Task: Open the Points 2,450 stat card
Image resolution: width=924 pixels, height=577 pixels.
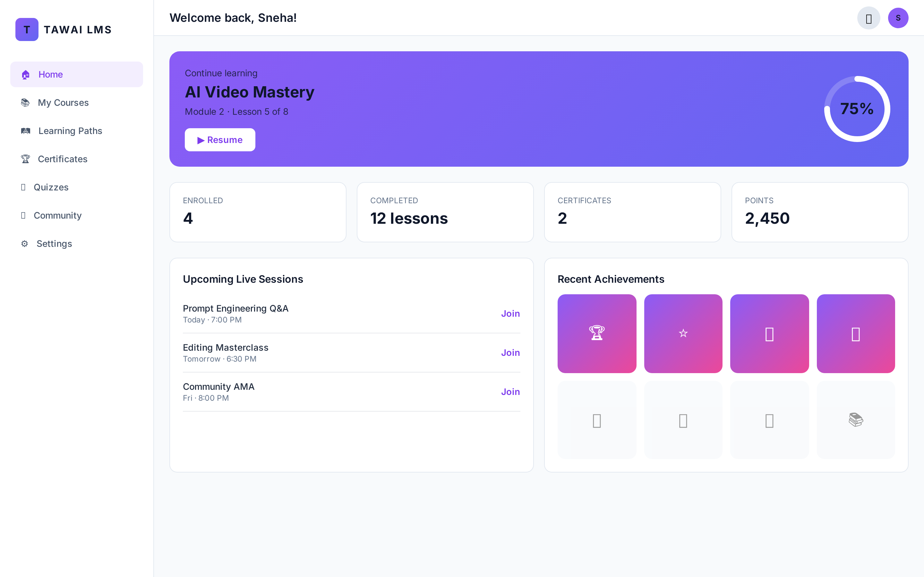Action: [820, 212]
